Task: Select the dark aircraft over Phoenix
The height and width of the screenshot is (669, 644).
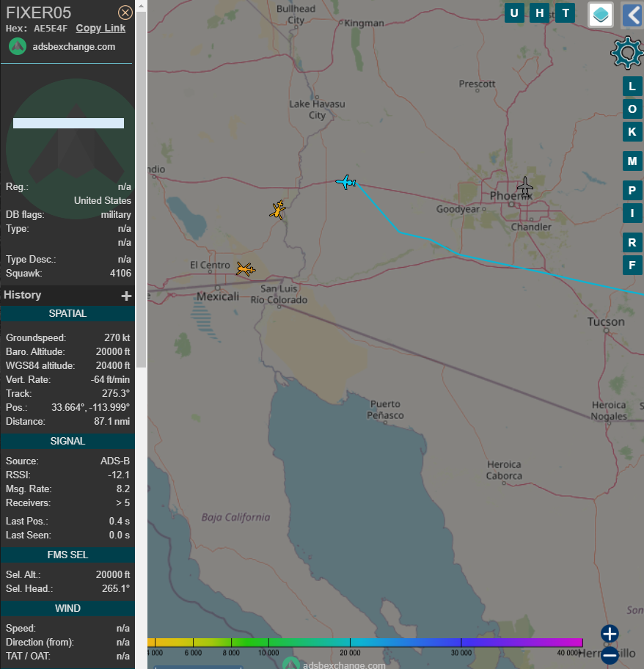Action: point(525,187)
